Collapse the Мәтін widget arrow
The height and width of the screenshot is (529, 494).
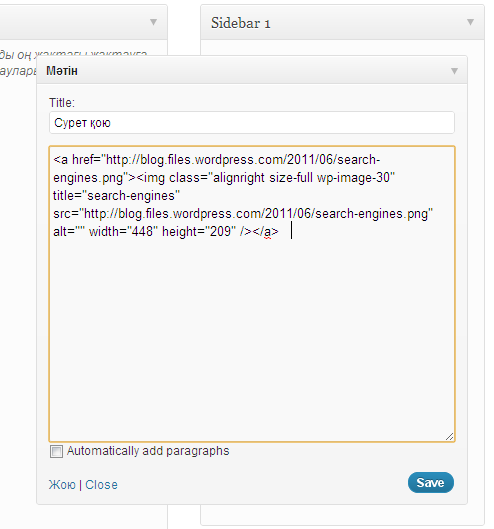pos(454,71)
